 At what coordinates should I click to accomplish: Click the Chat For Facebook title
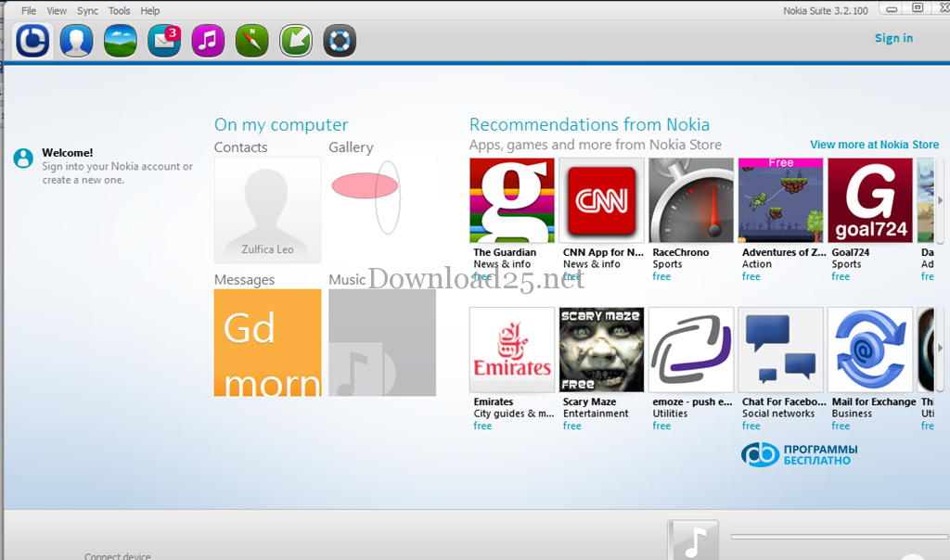(784, 401)
